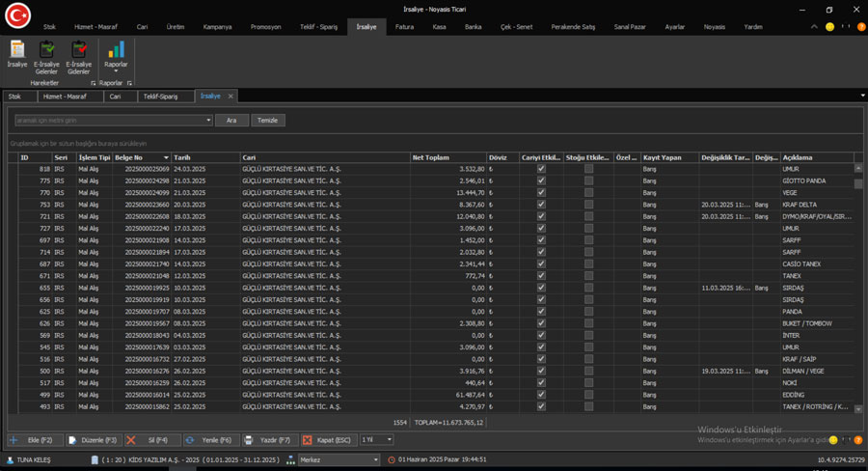868x471 pixels.
Task: Click the search text input field
Action: pos(110,121)
